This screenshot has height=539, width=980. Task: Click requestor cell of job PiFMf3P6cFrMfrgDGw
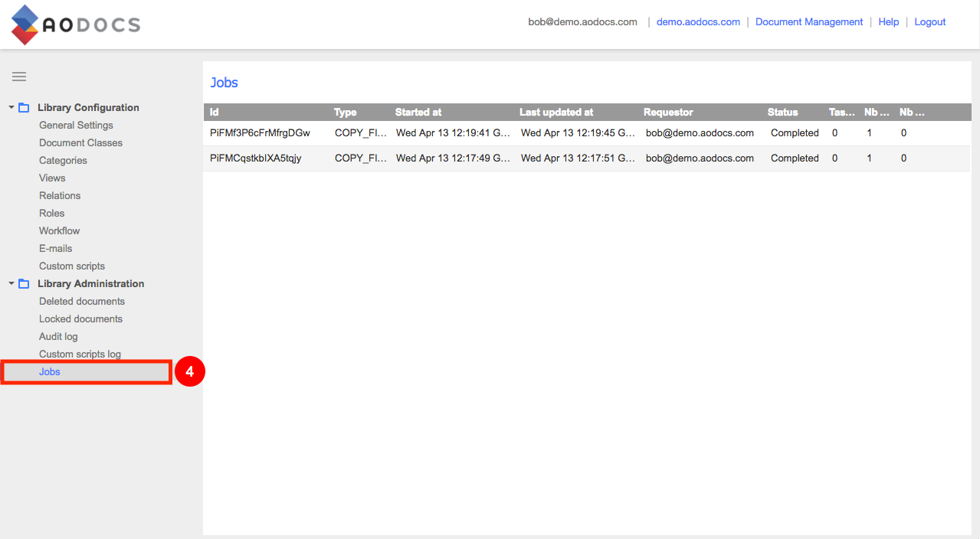pos(700,133)
